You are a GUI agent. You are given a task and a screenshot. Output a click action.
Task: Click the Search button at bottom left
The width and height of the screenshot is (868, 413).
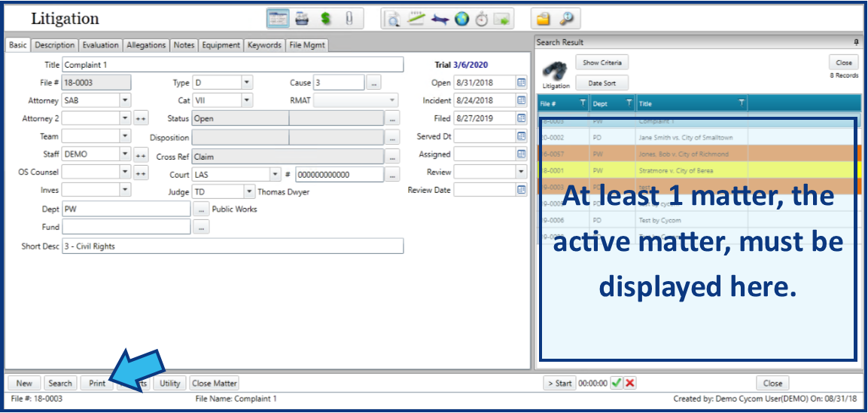point(59,383)
